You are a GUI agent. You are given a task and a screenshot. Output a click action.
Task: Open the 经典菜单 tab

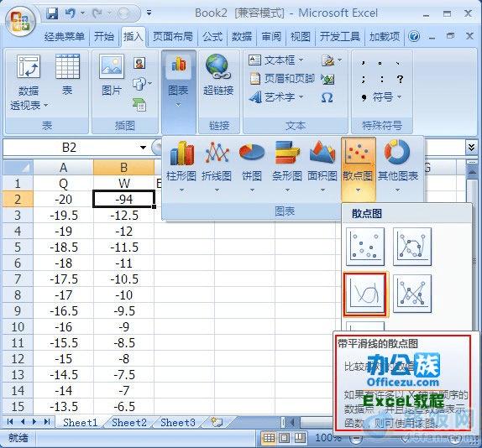click(65, 37)
